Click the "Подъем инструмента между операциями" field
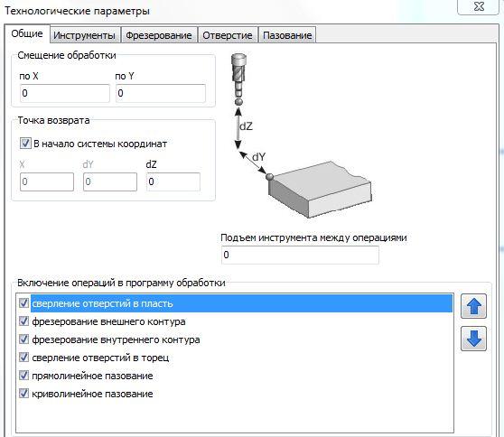The width and height of the screenshot is (504, 437). (300, 255)
